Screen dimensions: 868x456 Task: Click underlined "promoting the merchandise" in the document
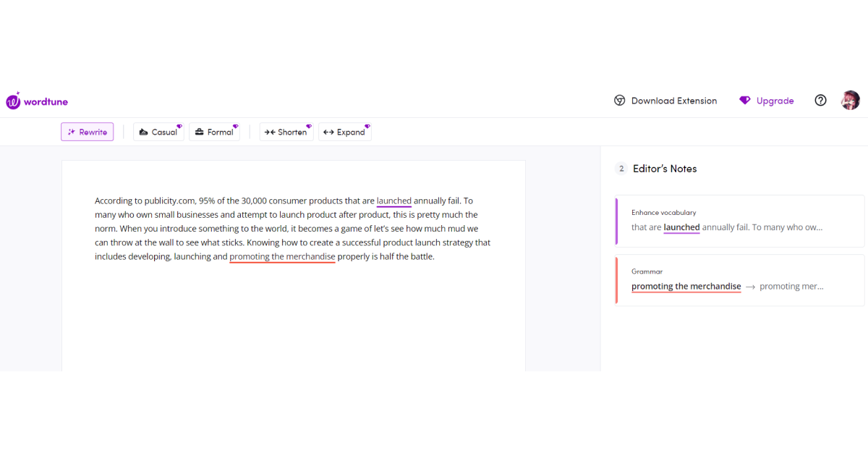(x=282, y=257)
